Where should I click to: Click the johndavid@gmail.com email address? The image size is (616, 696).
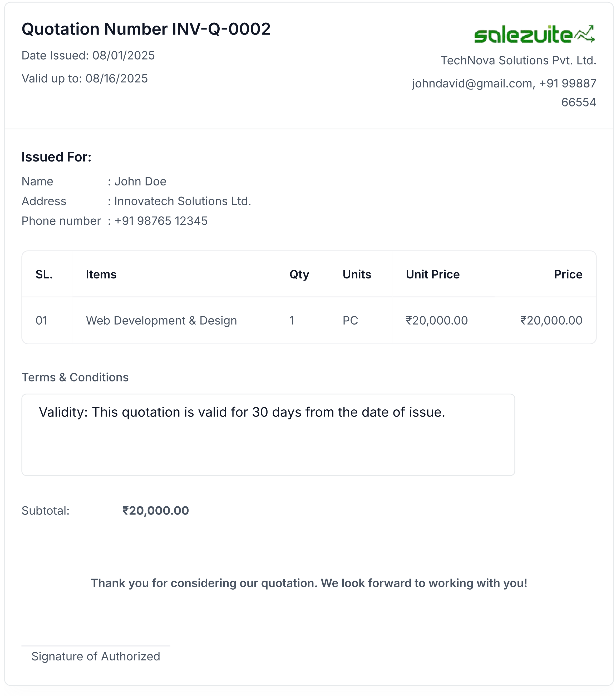click(473, 84)
